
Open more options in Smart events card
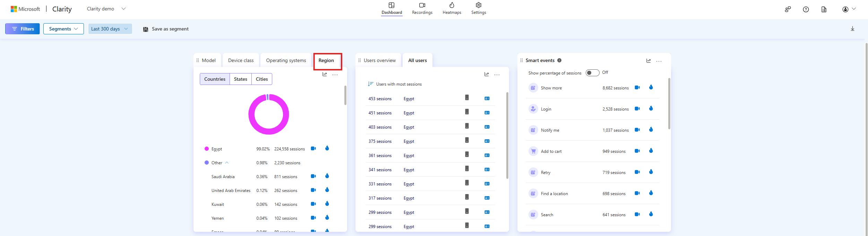tap(659, 61)
